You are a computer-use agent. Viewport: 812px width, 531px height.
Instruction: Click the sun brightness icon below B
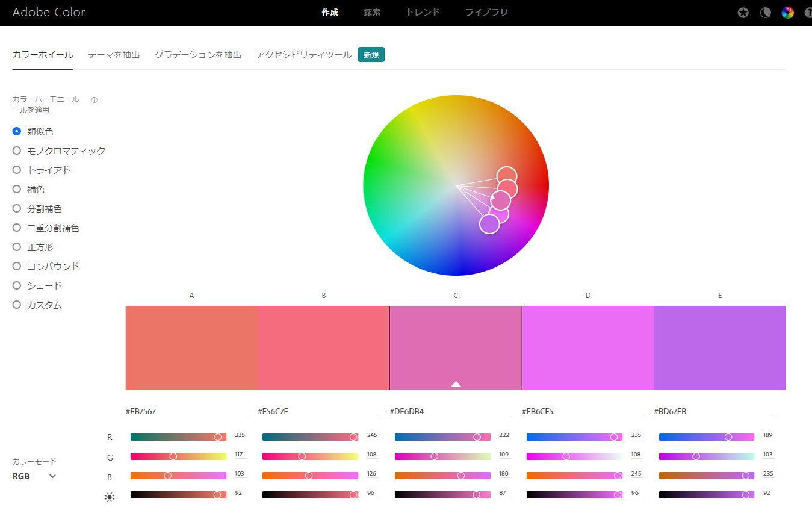point(110,497)
